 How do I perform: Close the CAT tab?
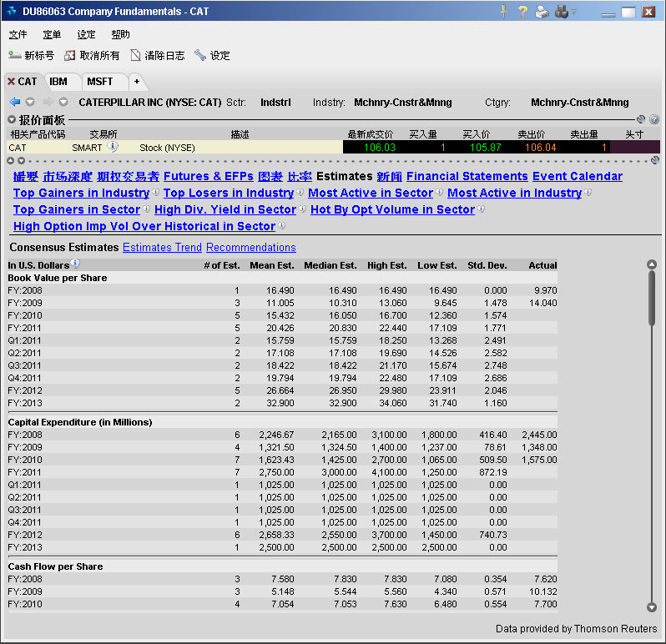coord(10,82)
